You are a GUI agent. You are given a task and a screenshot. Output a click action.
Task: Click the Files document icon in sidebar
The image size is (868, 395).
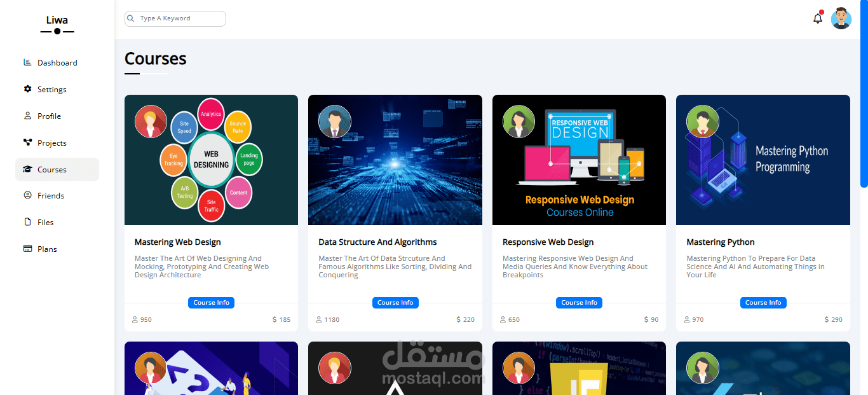pyautogui.click(x=27, y=222)
